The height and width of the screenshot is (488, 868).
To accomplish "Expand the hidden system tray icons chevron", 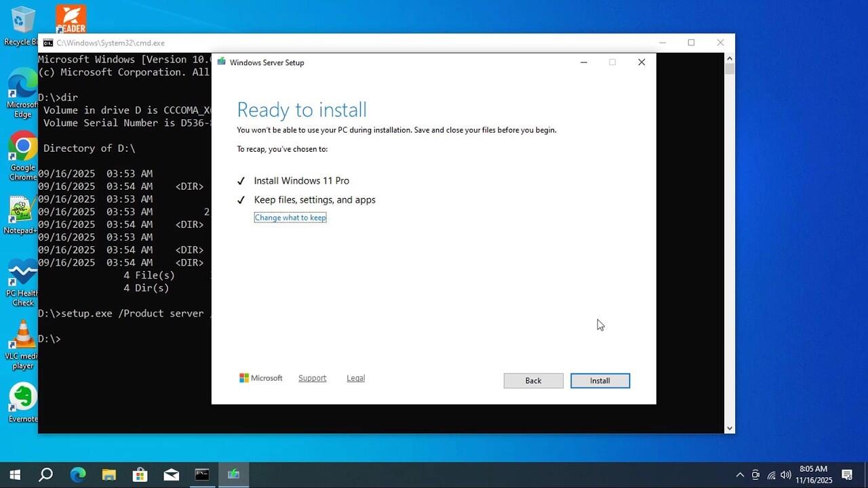I will (x=740, y=475).
